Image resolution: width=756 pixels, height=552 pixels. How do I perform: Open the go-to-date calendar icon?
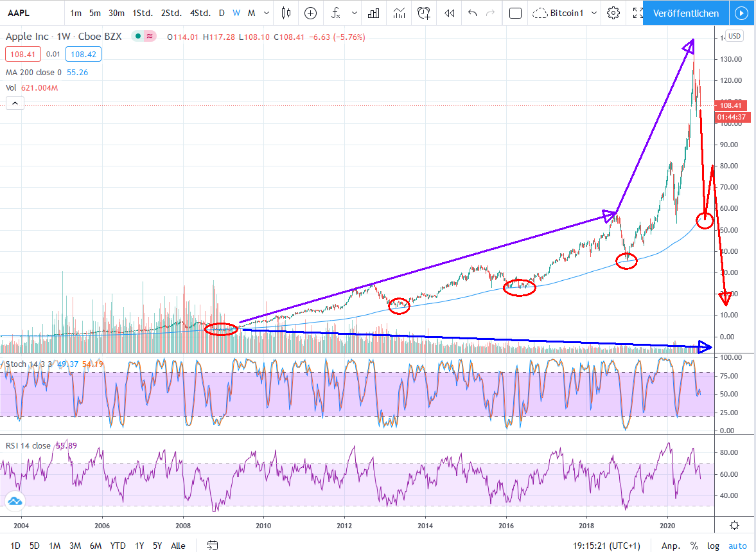[213, 546]
